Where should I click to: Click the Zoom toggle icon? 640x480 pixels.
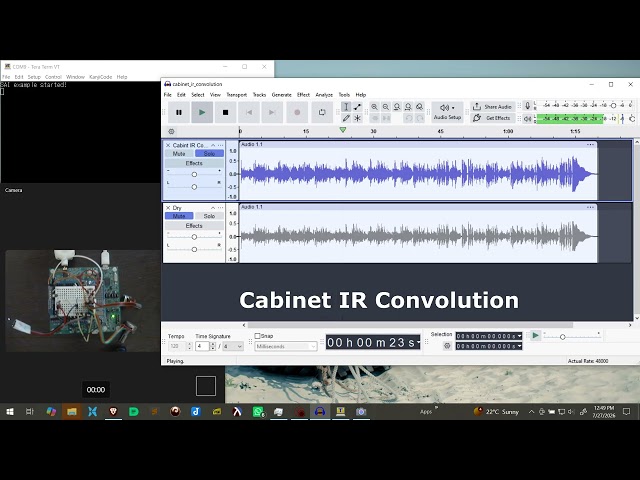pyautogui.click(x=420, y=107)
